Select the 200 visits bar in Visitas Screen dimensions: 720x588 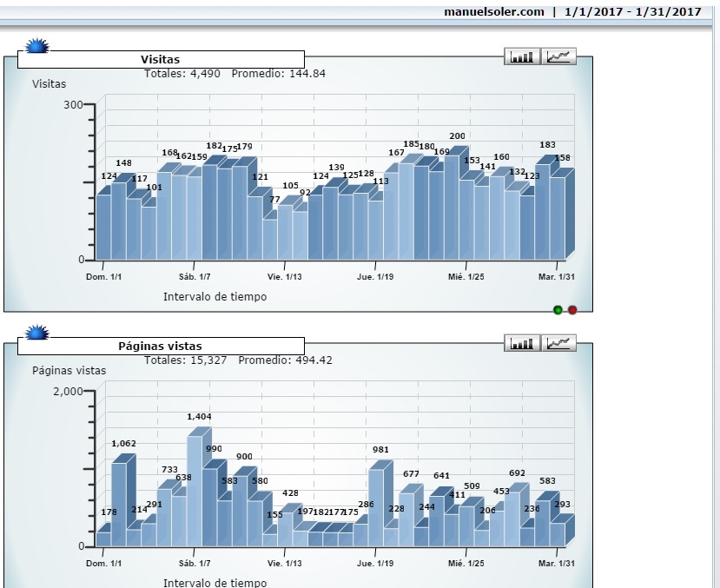point(452,208)
